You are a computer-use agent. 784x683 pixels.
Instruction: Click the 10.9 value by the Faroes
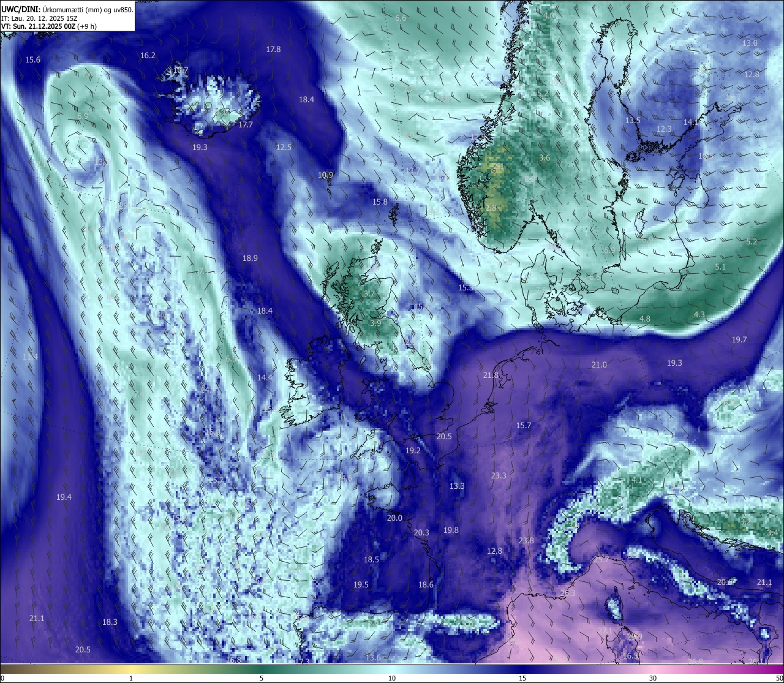[x=325, y=175]
